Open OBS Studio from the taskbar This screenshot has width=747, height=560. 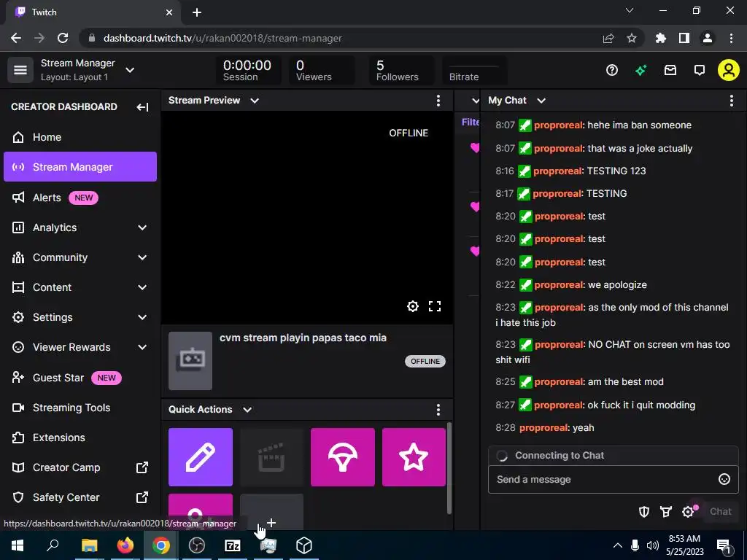(197, 545)
